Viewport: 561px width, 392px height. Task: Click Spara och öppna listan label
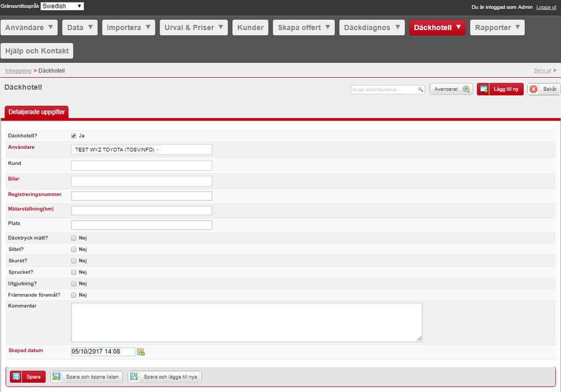92,377
